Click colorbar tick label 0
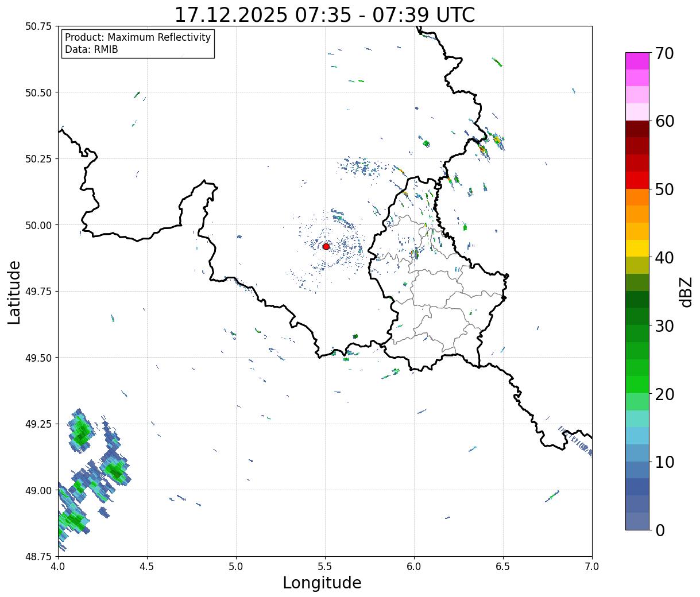The width and height of the screenshot is (700, 597). [660, 530]
